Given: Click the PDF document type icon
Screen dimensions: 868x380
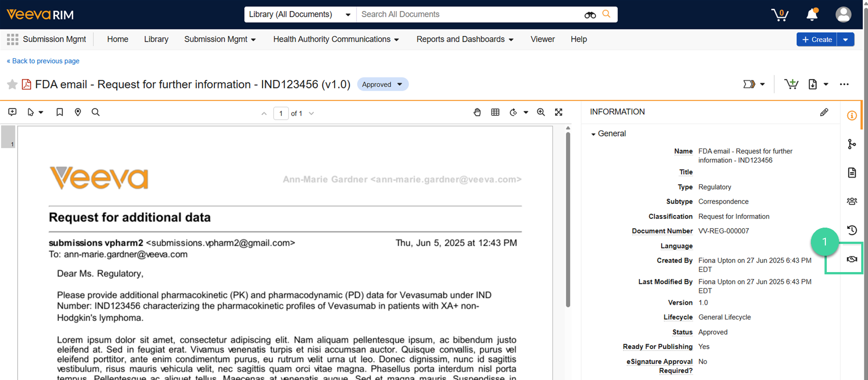Looking at the screenshot, I should pos(27,84).
